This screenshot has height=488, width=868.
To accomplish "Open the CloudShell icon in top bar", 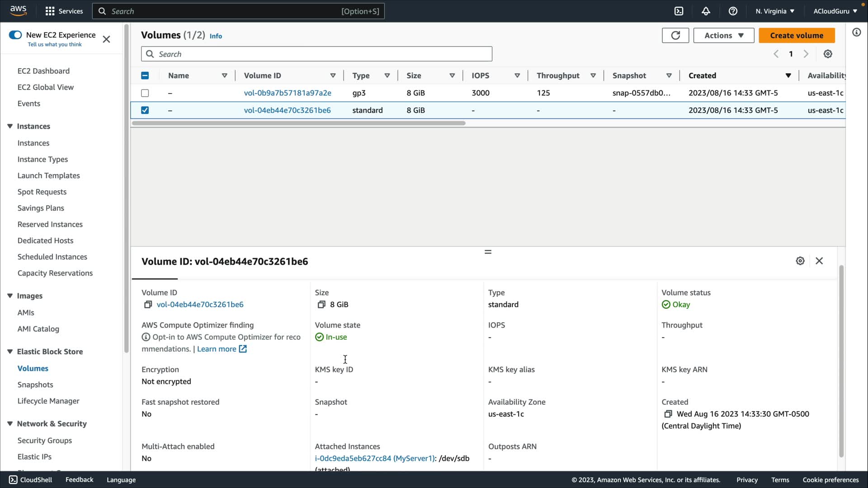I will tap(679, 11).
